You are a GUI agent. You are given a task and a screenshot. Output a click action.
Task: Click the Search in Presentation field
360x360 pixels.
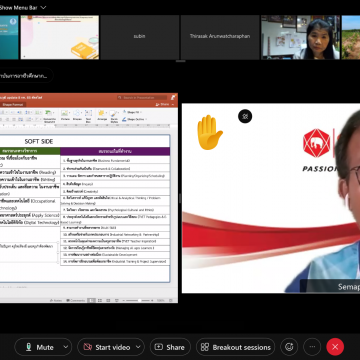coord(142,98)
